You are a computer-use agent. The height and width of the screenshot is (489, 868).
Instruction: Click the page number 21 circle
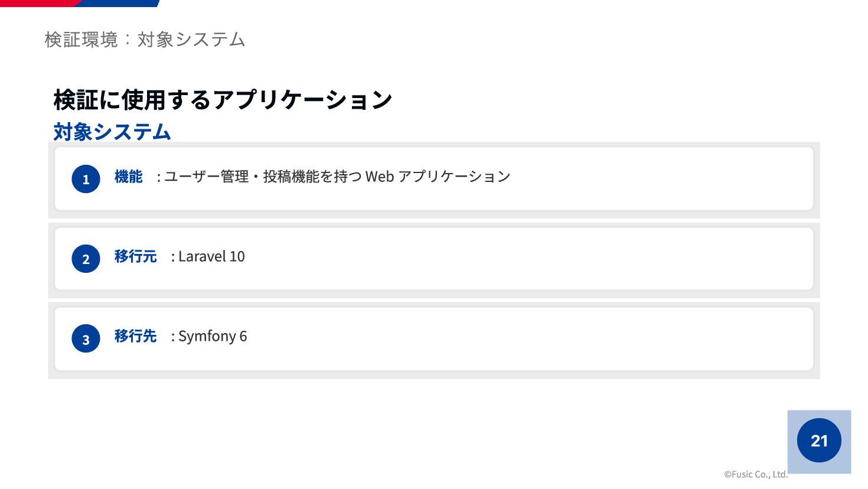click(x=819, y=441)
